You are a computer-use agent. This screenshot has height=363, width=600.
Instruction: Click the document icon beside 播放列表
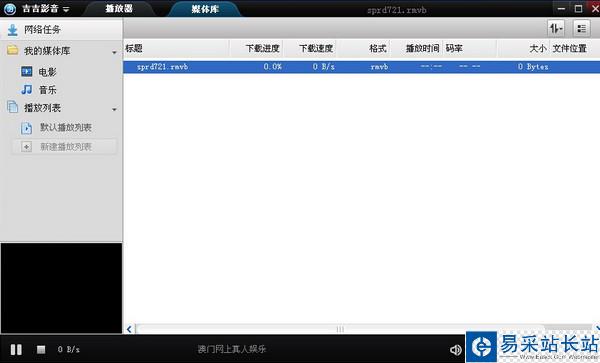pos(13,107)
